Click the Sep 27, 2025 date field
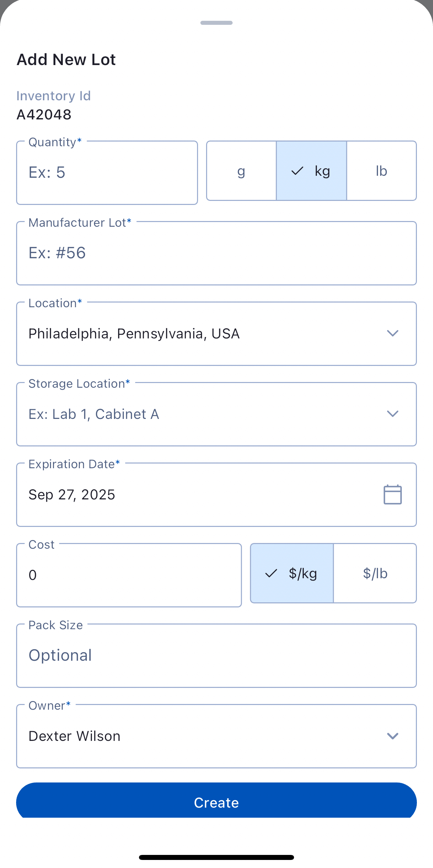433x868 pixels. 196,495
